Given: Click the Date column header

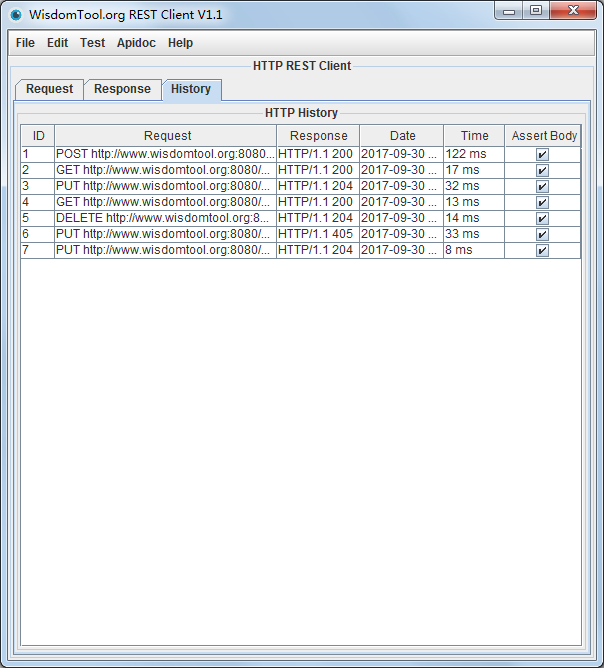Looking at the screenshot, I should [x=402, y=135].
